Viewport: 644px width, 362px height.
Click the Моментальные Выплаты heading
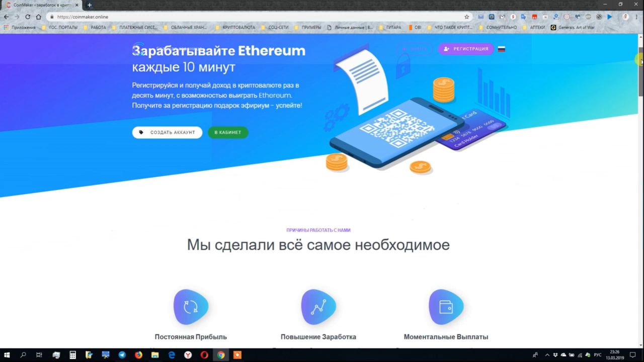pos(446,337)
